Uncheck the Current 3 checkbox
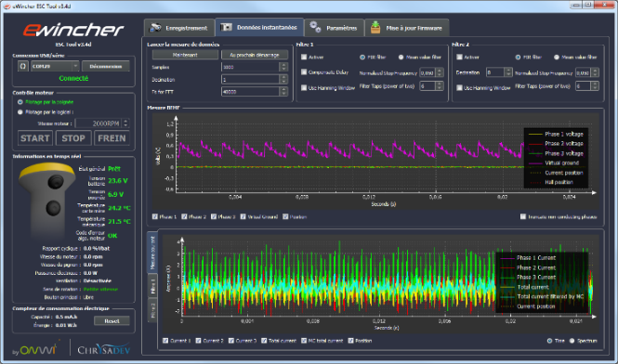This screenshot has height=364, width=618. [x=231, y=341]
